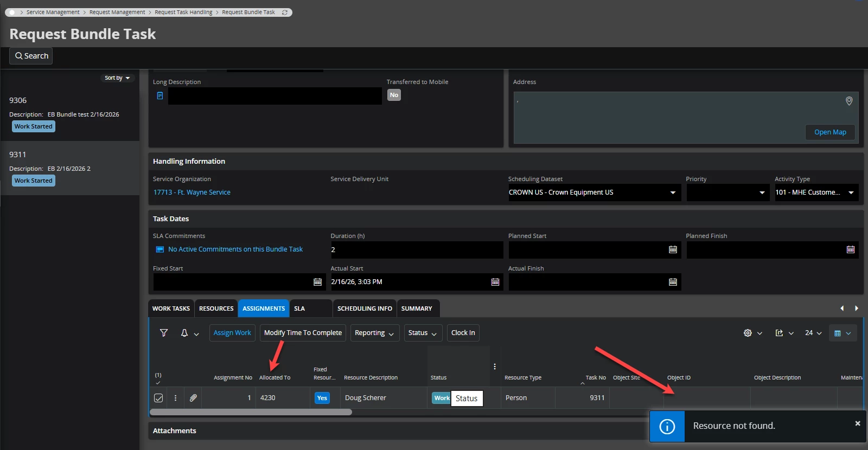Open Planned Start calendar picker
This screenshot has width=868, height=450.
[673, 249]
